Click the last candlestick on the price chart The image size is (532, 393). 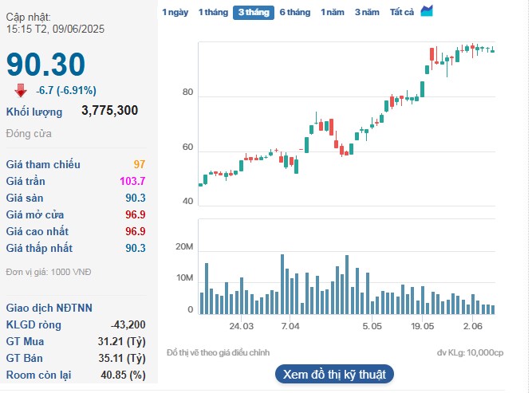click(493, 50)
